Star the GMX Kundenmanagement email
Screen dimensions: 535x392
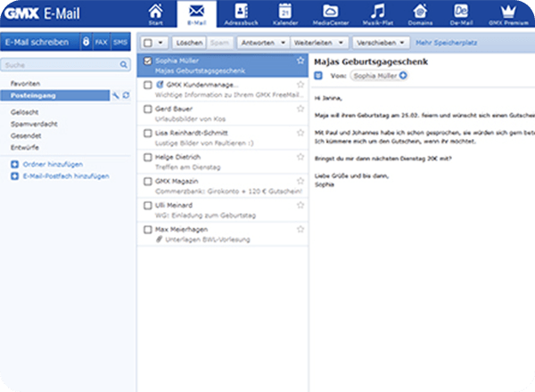300,85
